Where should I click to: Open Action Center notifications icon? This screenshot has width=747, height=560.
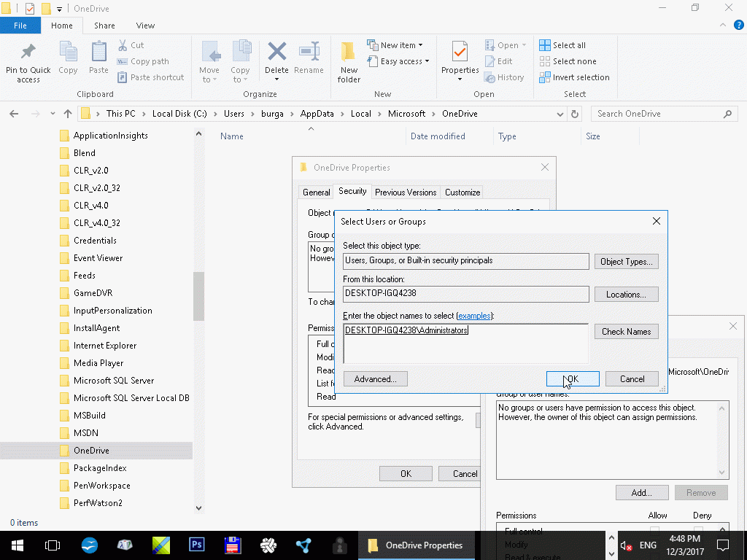(723, 545)
